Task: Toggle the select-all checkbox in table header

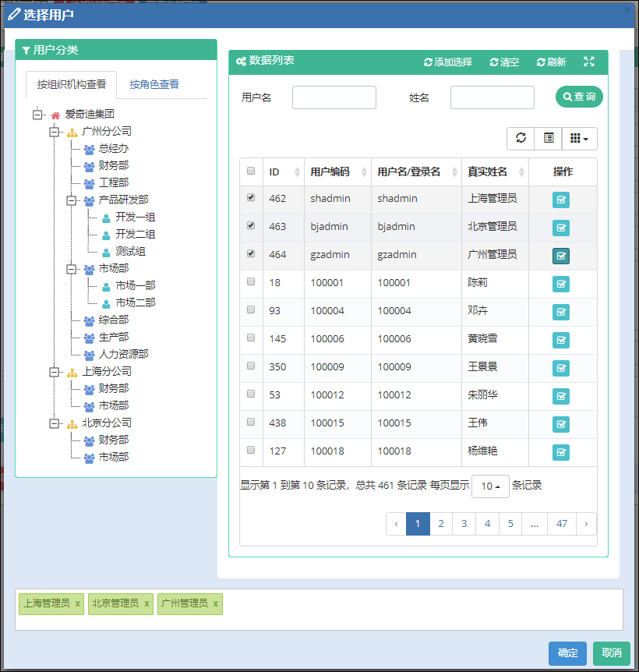Action: [251, 172]
